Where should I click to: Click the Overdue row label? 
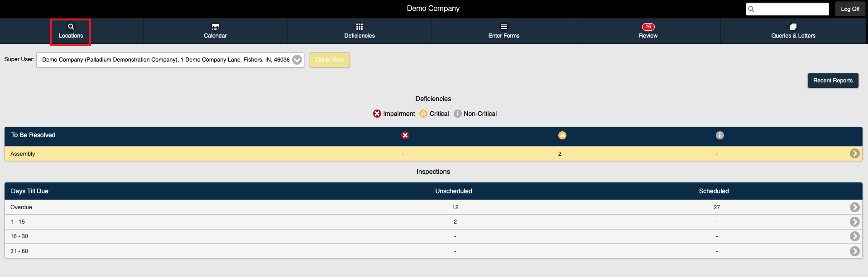click(x=21, y=207)
